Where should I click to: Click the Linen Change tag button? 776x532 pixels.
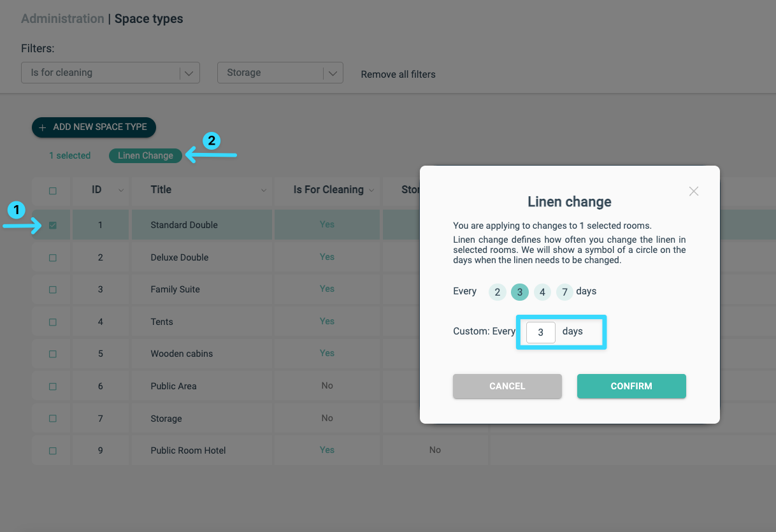point(145,155)
